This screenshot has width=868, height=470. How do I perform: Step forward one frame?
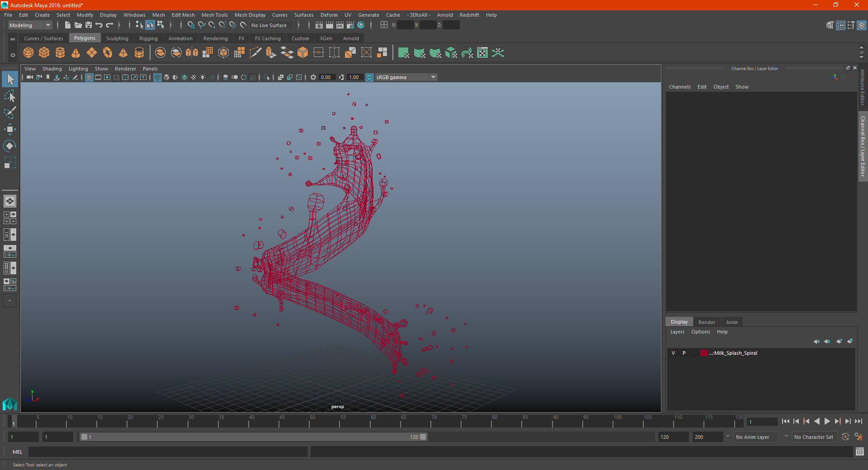(x=848, y=421)
